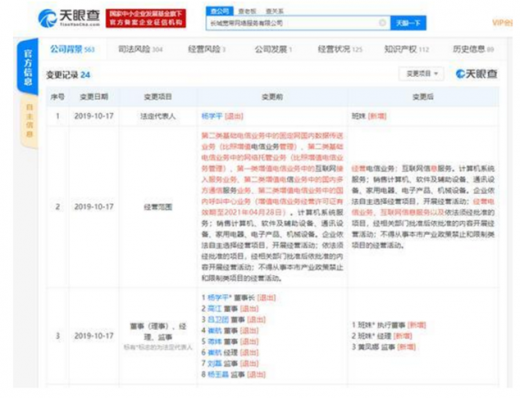
Task: Focus the company name search field
Action: (x=298, y=23)
